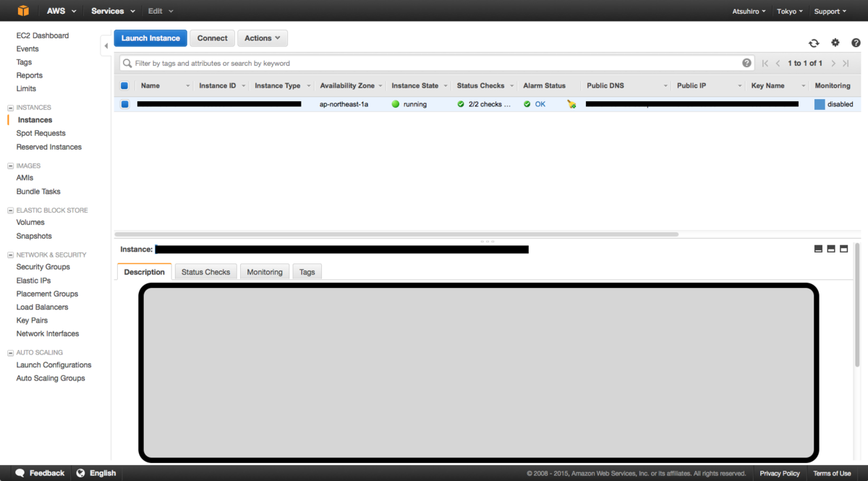Image resolution: width=868 pixels, height=481 pixels.
Task: Click the ap-northeast-1a zone cell
Action: point(344,104)
